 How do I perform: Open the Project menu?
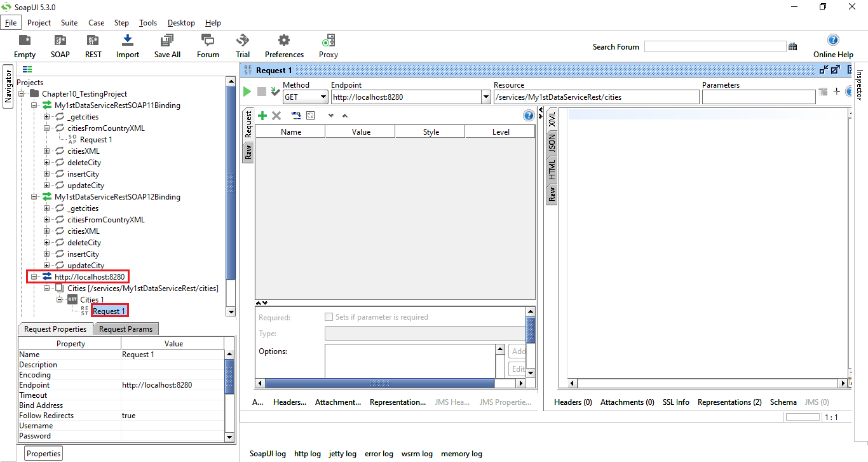coord(39,23)
